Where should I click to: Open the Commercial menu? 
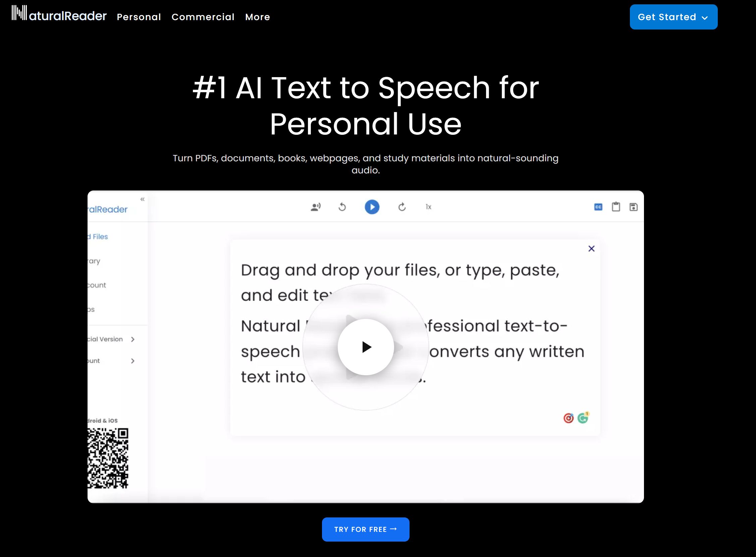coord(203,17)
